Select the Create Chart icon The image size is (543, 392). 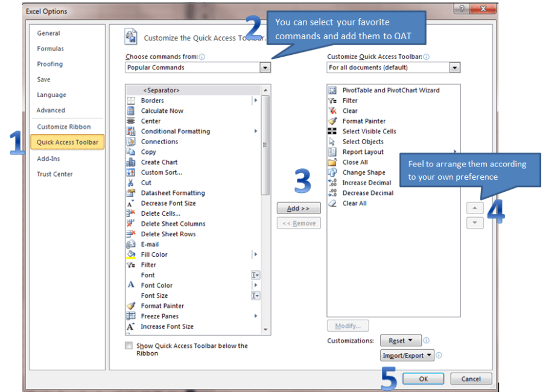[x=130, y=162]
